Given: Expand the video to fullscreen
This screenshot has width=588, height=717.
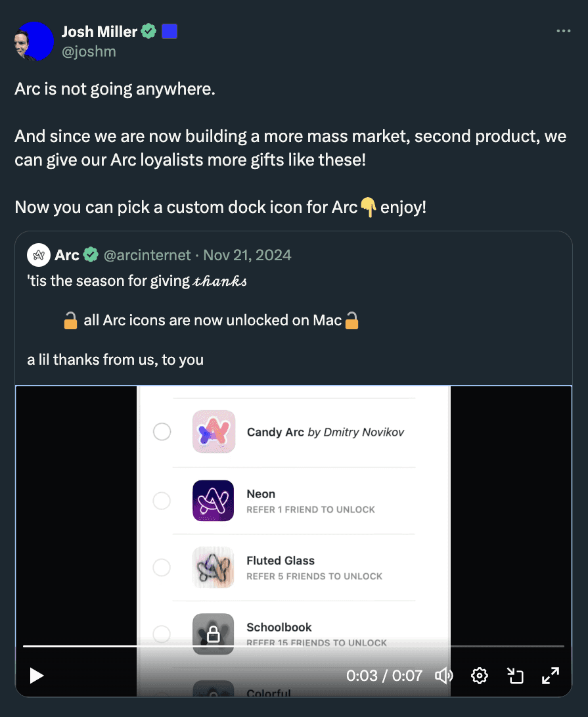Looking at the screenshot, I should (x=551, y=675).
